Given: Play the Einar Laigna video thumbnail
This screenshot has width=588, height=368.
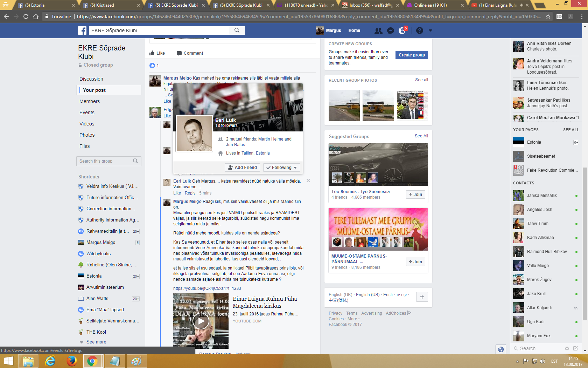Looking at the screenshot, I should tap(201, 321).
